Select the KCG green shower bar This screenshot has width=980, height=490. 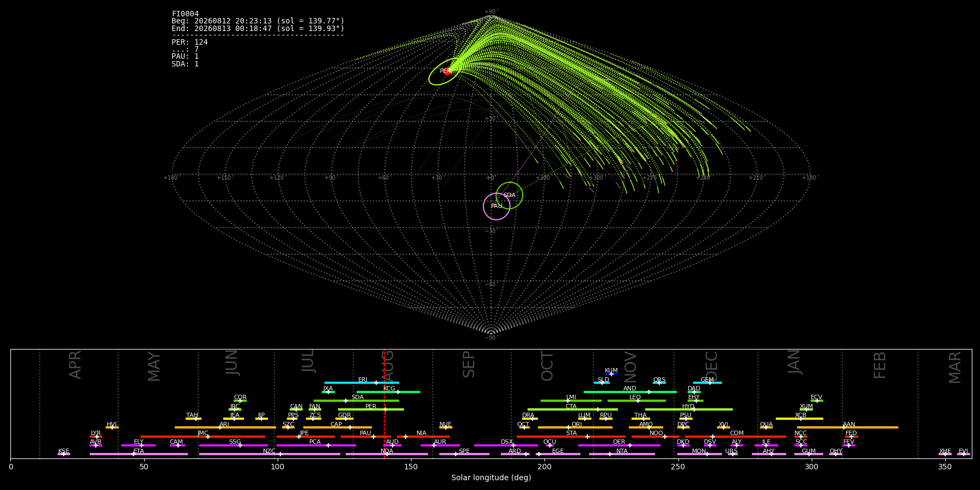pyautogui.click(x=388, y=391)
